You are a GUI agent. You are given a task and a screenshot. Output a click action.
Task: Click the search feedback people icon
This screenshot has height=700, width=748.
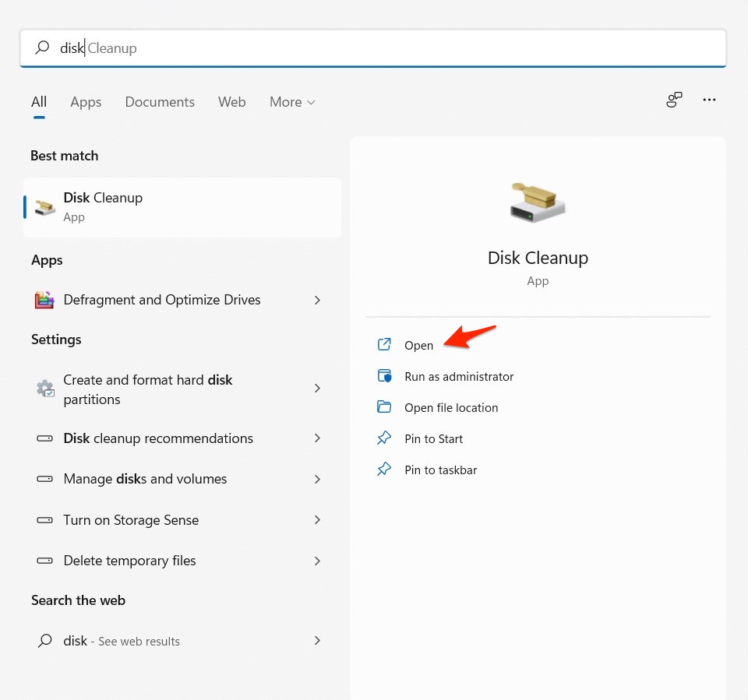(674, 100)
